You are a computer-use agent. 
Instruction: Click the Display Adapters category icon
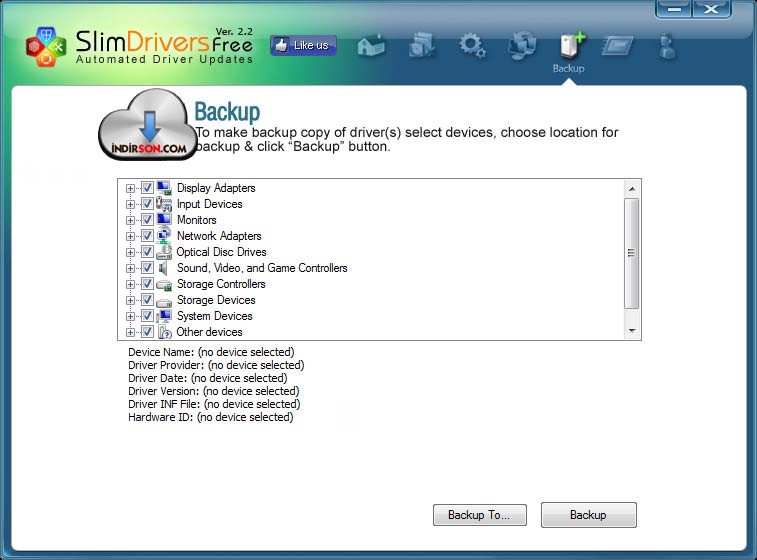[164, 188]
